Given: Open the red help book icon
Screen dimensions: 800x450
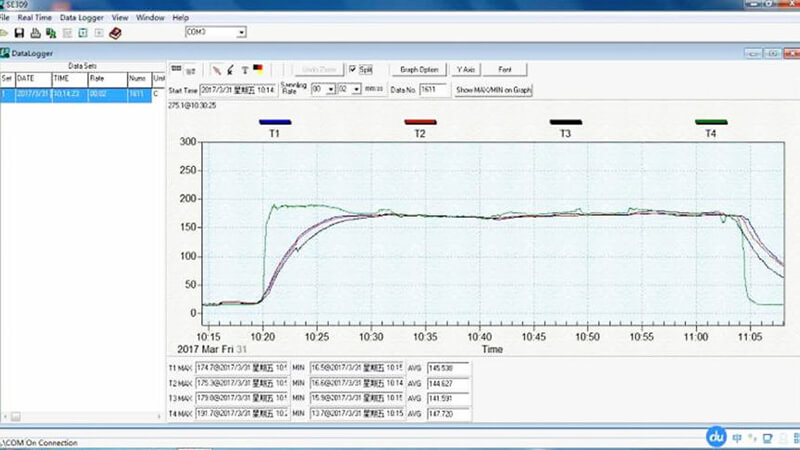Looking at the screenshot, I should coord(114,33).
